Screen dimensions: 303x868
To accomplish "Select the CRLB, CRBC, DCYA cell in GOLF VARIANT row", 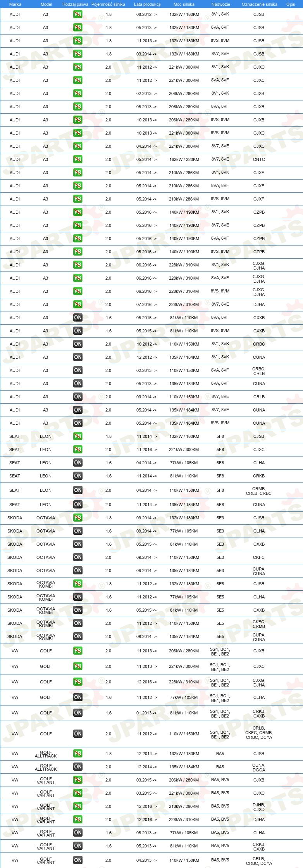I will coord(259,861).
